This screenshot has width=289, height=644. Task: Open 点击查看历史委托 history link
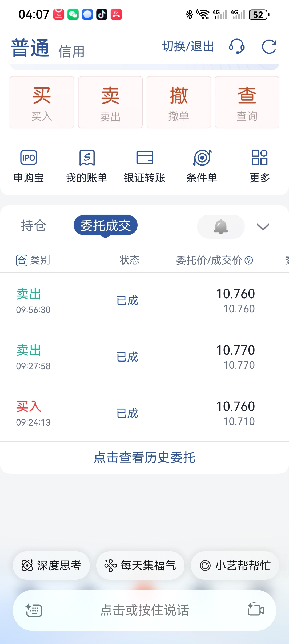pyautogui.click(x=144, y=458)
